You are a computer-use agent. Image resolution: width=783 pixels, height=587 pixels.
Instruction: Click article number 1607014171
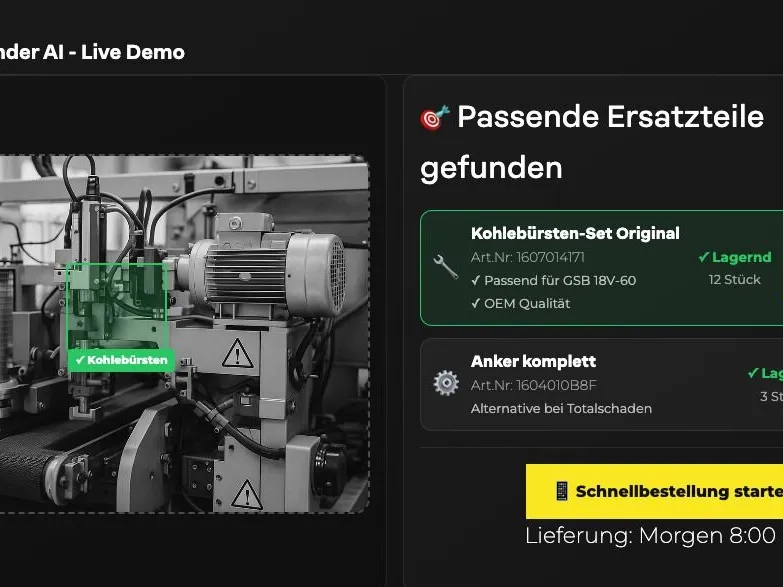pos(527,257)
